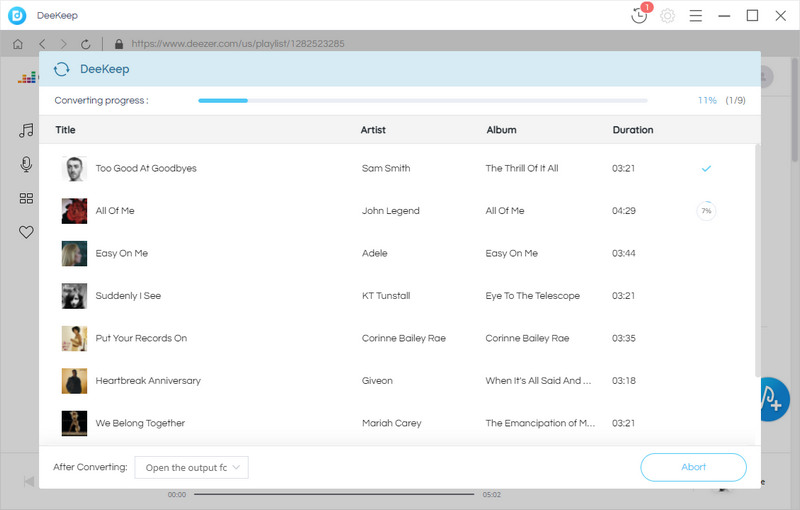The width and height of the screenshot is (800, 510).
Task: Click the blue add-music floating button
Action: 774,399
